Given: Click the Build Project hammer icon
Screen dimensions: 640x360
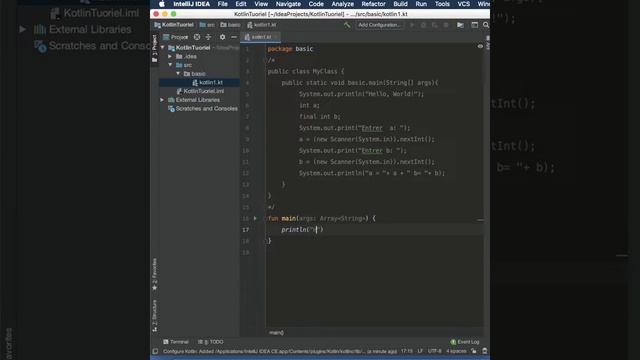Looking at the screenshot, I should [347, 25].
